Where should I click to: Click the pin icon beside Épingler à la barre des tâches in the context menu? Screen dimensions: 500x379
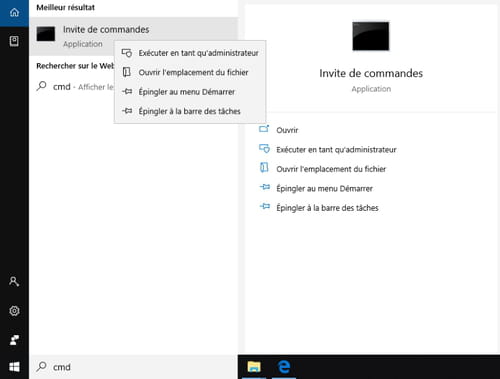(127, 111)
